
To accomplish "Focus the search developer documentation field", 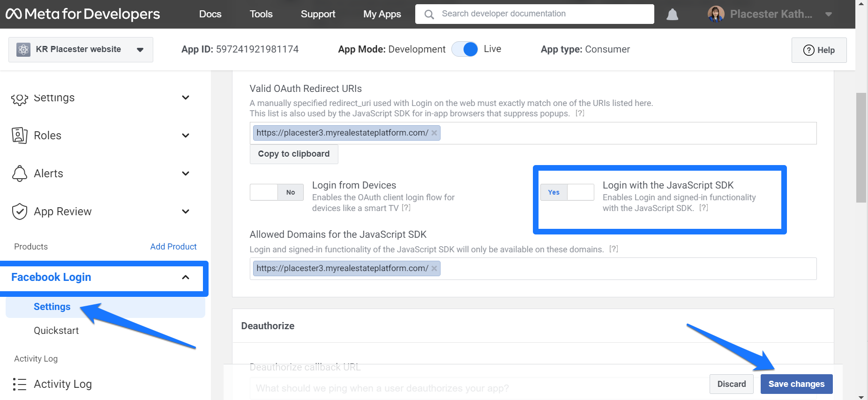I will pyautogui.click(x=534, y=14).
